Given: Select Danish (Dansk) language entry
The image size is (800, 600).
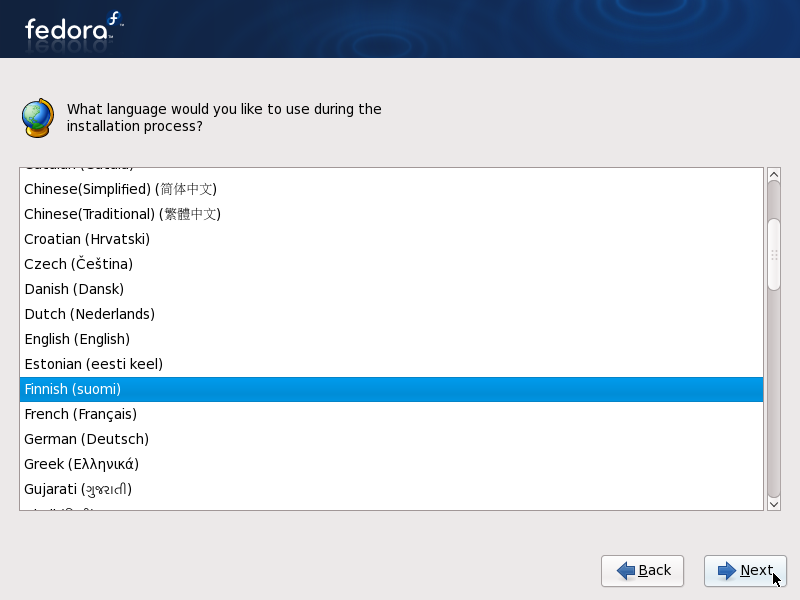Looking at the screenshot, I should pos(74,289).
